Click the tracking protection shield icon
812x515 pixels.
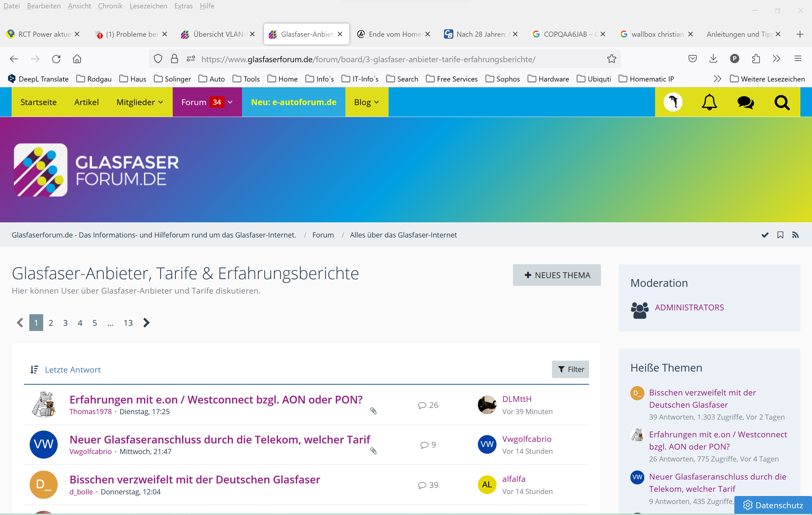pyautogui.click(x=158, y=59)
